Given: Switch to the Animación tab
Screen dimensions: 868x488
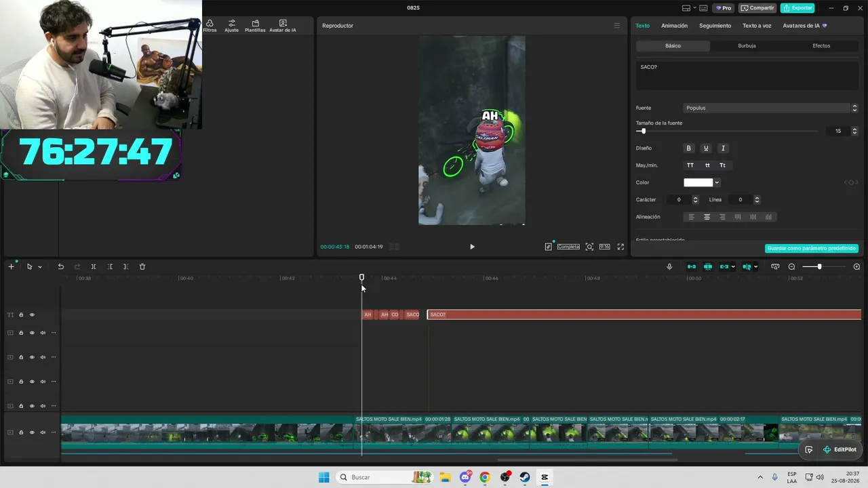Looking at the screenshot, I should (675, 26).
